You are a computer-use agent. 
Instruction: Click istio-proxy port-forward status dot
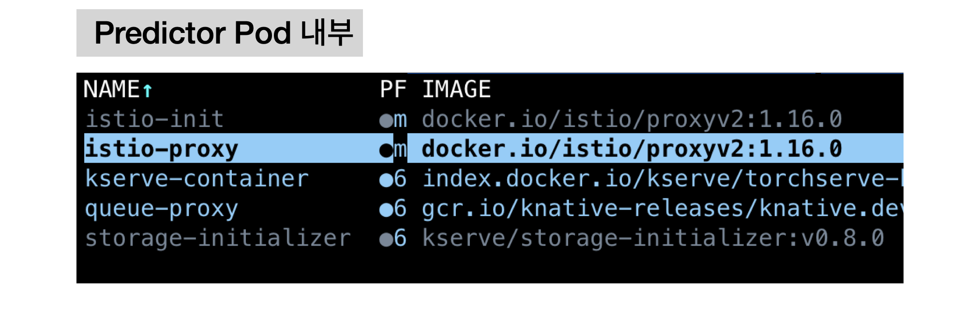386,150
